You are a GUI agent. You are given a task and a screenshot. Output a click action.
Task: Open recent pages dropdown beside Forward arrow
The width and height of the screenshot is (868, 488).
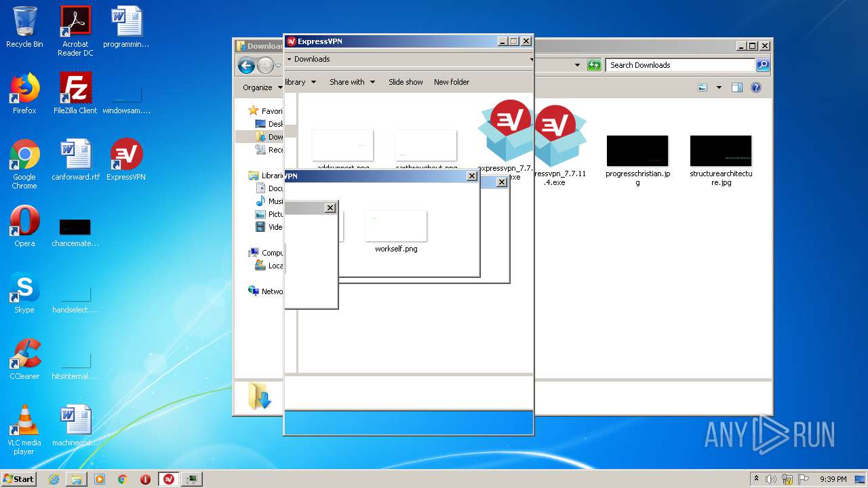point(278,65)
